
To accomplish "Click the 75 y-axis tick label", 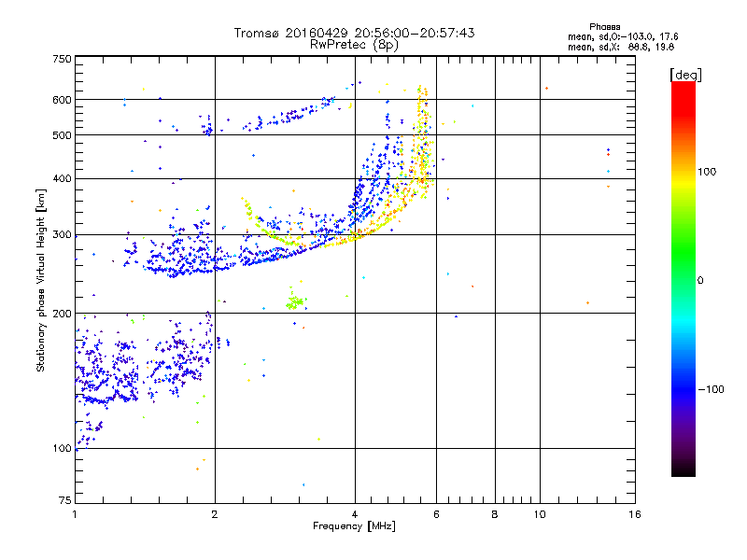I will (x=64, y=503).
